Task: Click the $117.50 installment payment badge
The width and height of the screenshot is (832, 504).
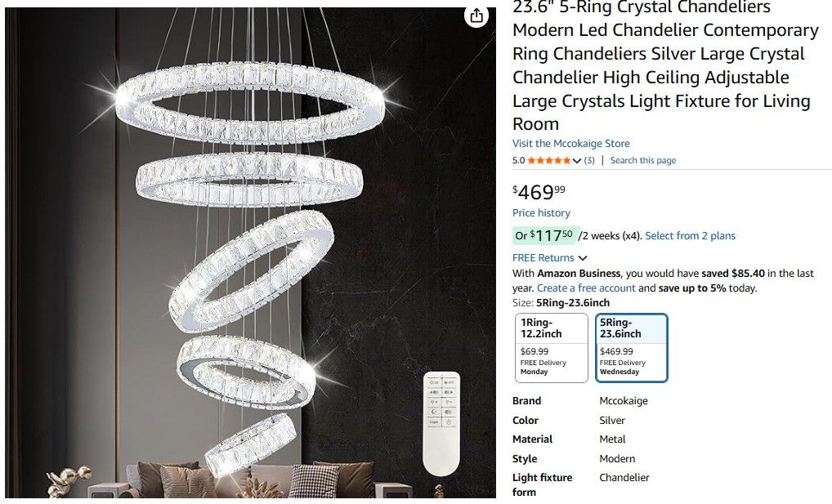Action: (546, 236)
